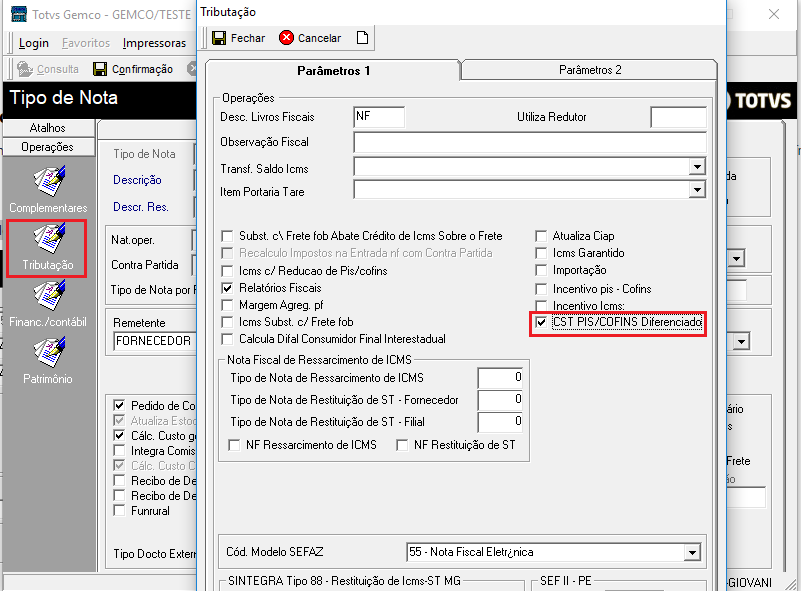Click the Consulta toolbar icon
The width and height of the screenshot is (801, 591).
pos(25,69)
